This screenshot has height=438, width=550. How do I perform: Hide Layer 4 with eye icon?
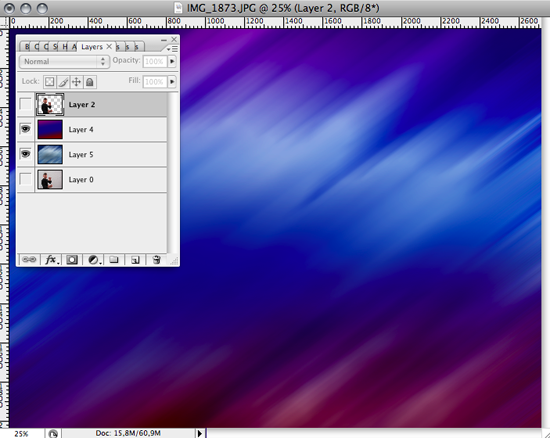coord(25,129)
